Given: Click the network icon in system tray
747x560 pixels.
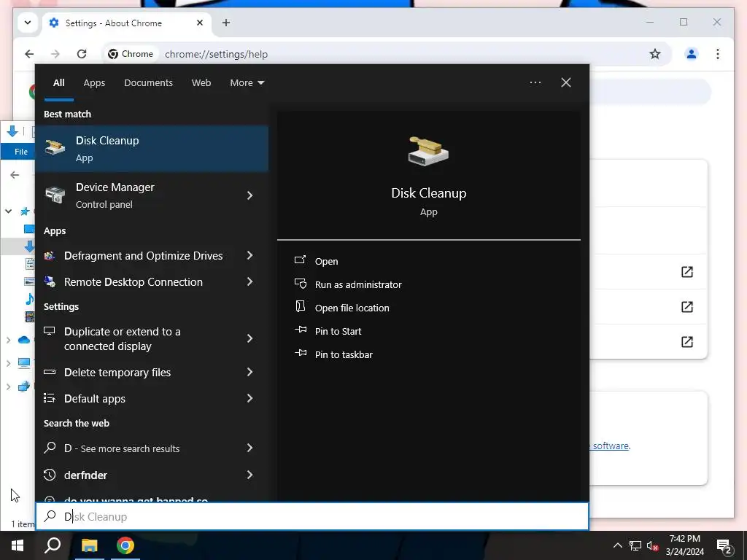Looking at the screenshot, I should coord(635,545).
